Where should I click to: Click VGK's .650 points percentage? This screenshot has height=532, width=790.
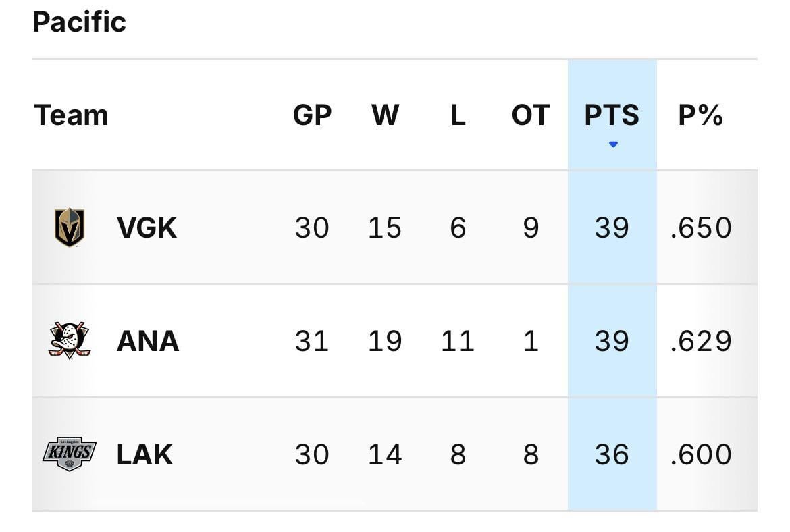pyautogui.click(x=701, y=228)
